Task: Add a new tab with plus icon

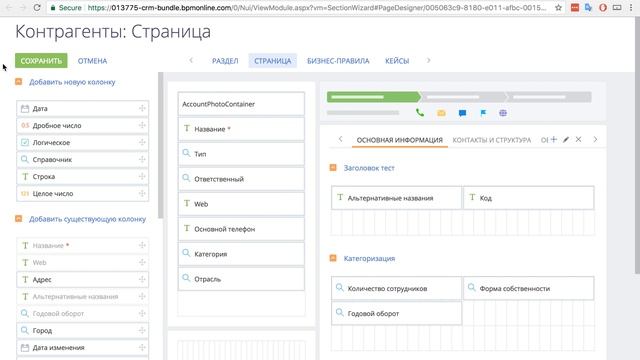Action: tap(553, 140)
